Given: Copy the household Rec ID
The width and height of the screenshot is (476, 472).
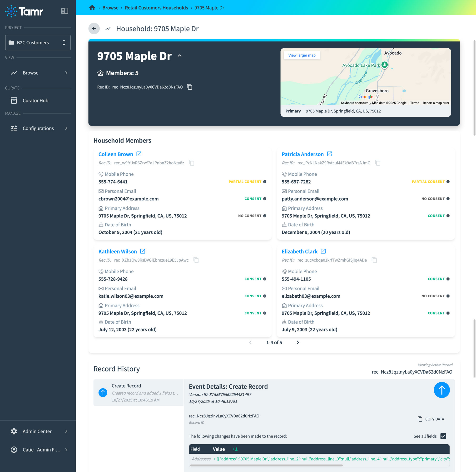Looking at the screenshot, I should pos(189,87).
